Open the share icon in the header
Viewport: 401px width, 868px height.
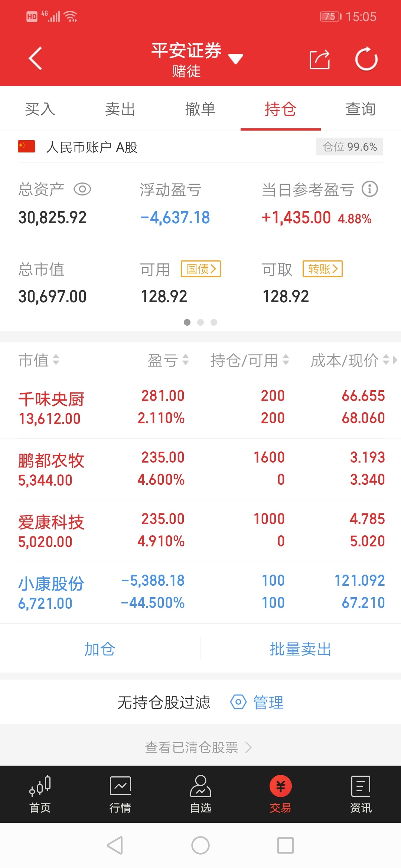(320, 59)
